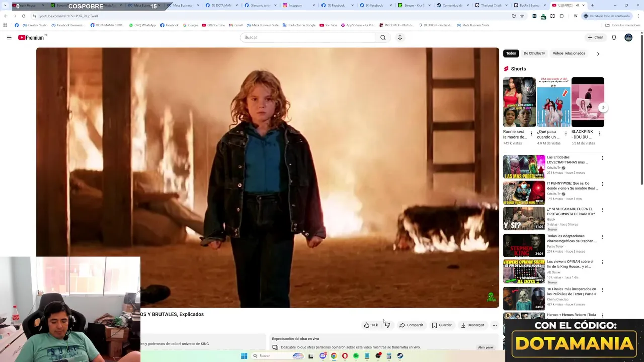Share the video via Compartir
This screenshot has width=644, height=362.
pos(411,325)
